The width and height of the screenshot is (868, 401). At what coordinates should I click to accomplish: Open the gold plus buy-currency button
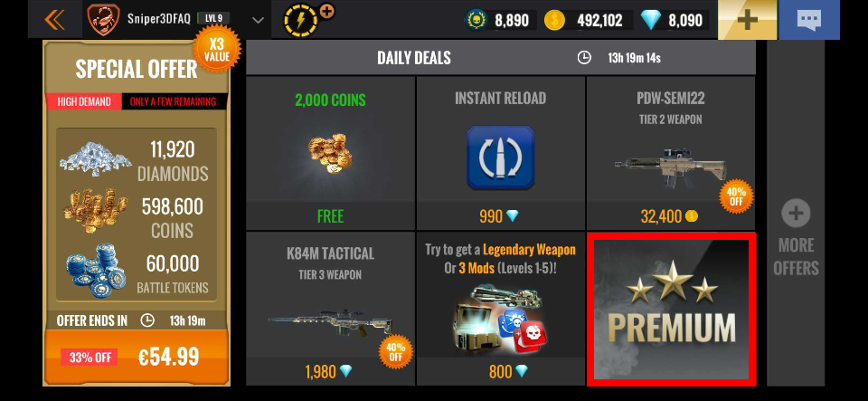pyautogui.click(x=748, y=20)
